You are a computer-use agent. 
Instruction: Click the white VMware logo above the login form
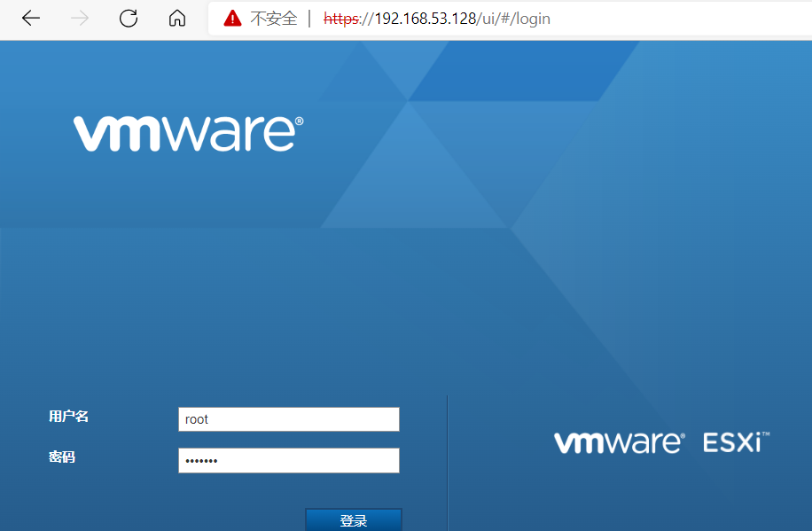pos(187,131)
